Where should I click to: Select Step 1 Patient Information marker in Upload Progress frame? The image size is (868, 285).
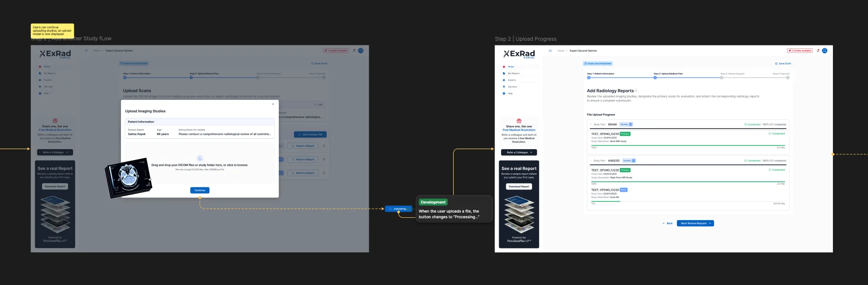[x=589, y=78]
